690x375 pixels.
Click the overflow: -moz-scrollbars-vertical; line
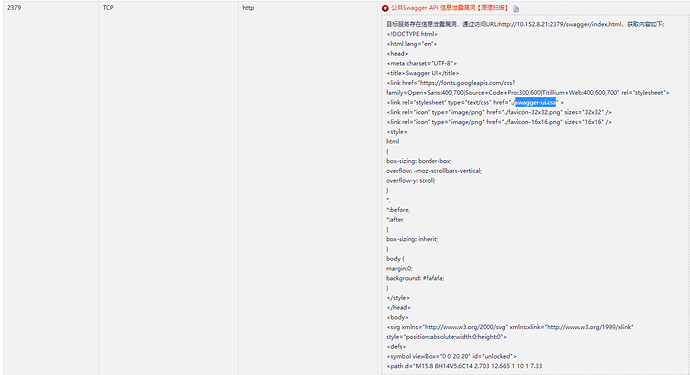434,170
